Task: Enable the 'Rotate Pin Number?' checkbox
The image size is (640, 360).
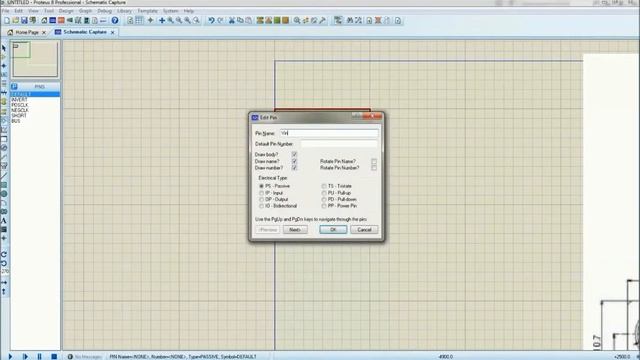Action: 374,168
